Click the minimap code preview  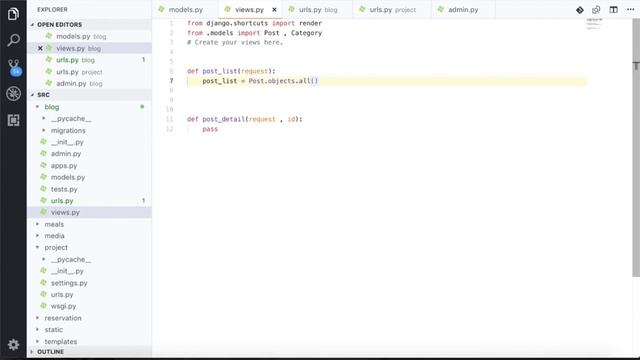tap(594, 24)
